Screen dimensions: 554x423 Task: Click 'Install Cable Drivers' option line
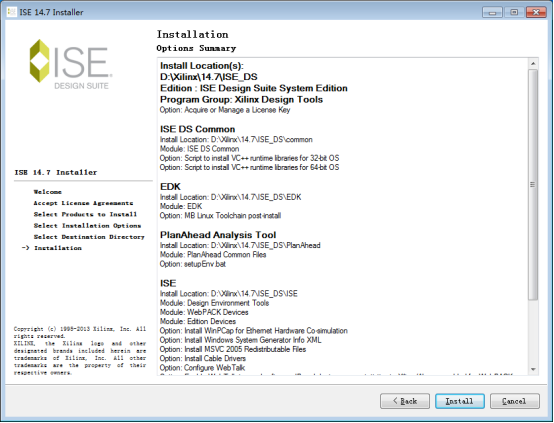point(202,358)
